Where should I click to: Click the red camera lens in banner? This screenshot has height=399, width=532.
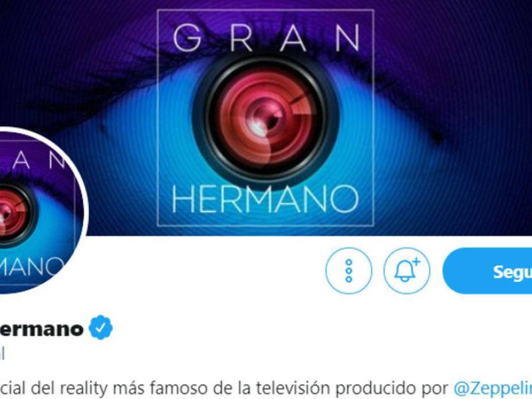point(265,120)
